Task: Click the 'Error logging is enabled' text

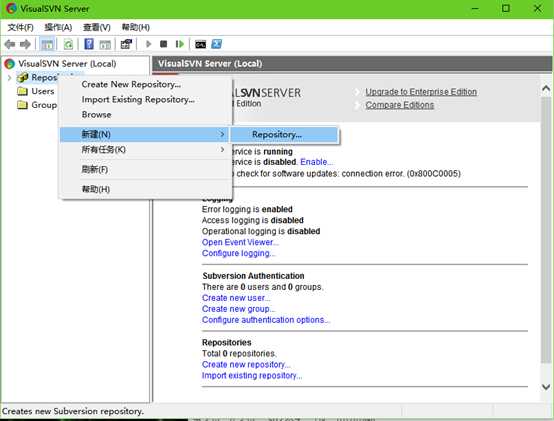Action: (x=247, y=209)
